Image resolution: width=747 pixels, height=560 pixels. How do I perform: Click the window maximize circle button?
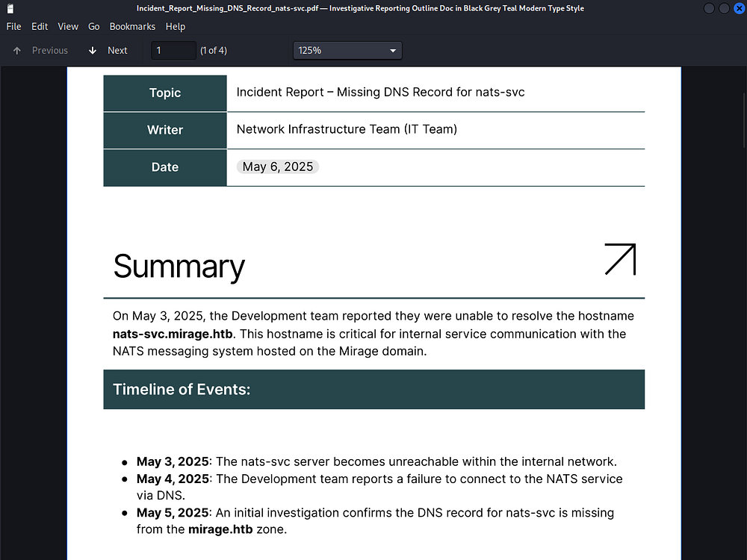click(x=724, y=8)
